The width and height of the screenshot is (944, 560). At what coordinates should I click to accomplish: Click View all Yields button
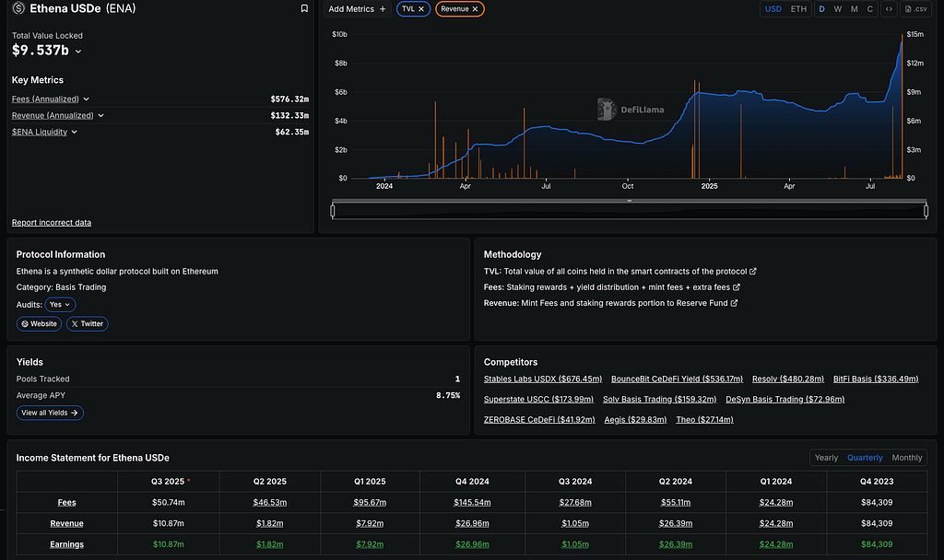click(50, 413)
